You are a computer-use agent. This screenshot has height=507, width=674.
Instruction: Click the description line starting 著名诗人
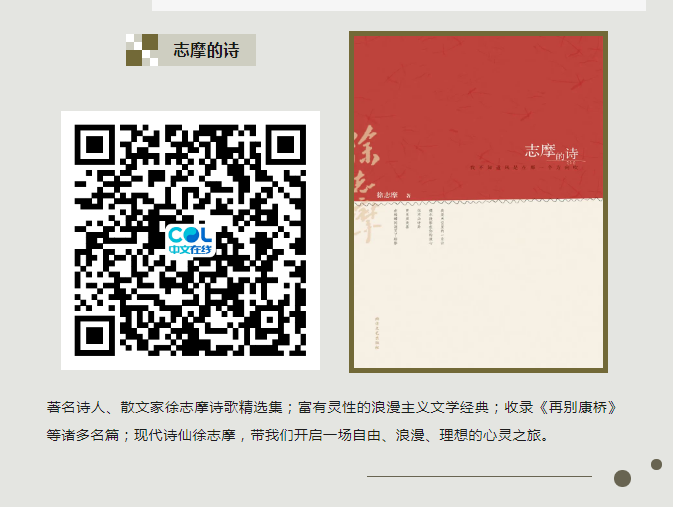point(333,407)
